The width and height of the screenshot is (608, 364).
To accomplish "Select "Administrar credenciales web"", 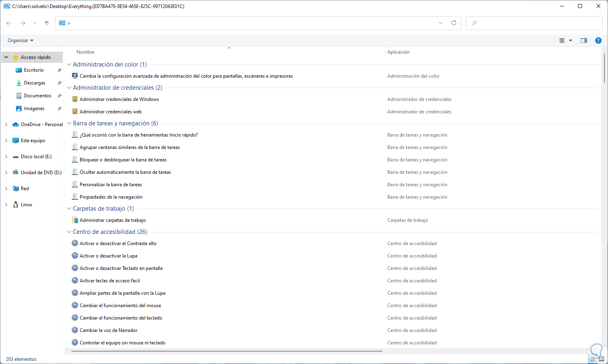I will [111, 112].
